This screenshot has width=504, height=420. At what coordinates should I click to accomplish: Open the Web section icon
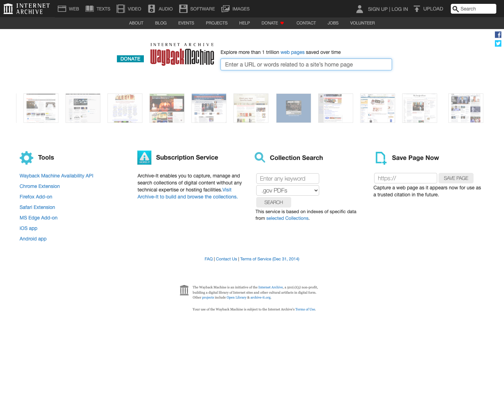click(62, 9)
